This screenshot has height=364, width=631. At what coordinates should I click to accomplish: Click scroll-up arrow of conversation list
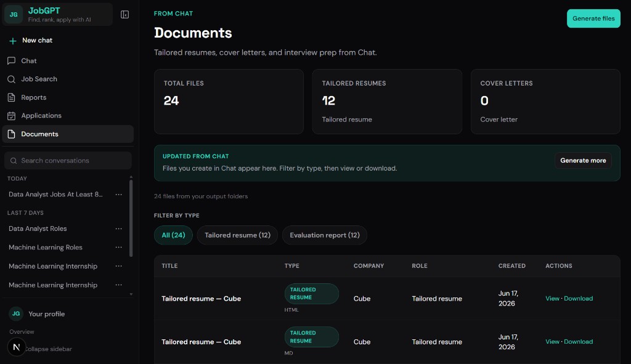[x=131, y=177]
